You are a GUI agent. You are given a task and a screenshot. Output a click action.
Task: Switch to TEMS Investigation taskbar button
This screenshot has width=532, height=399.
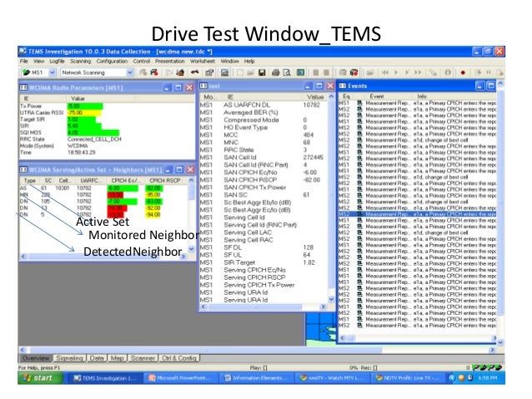click(x=105, y=377)
